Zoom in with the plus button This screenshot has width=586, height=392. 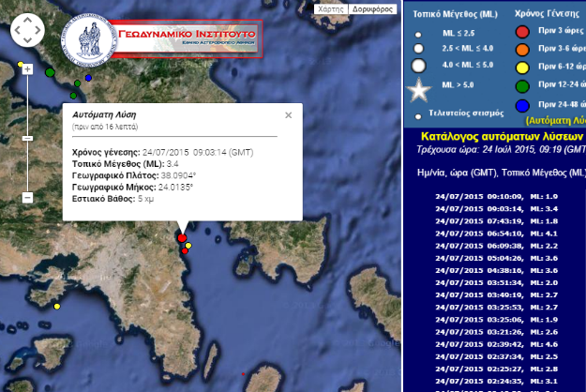coord(27,69)
